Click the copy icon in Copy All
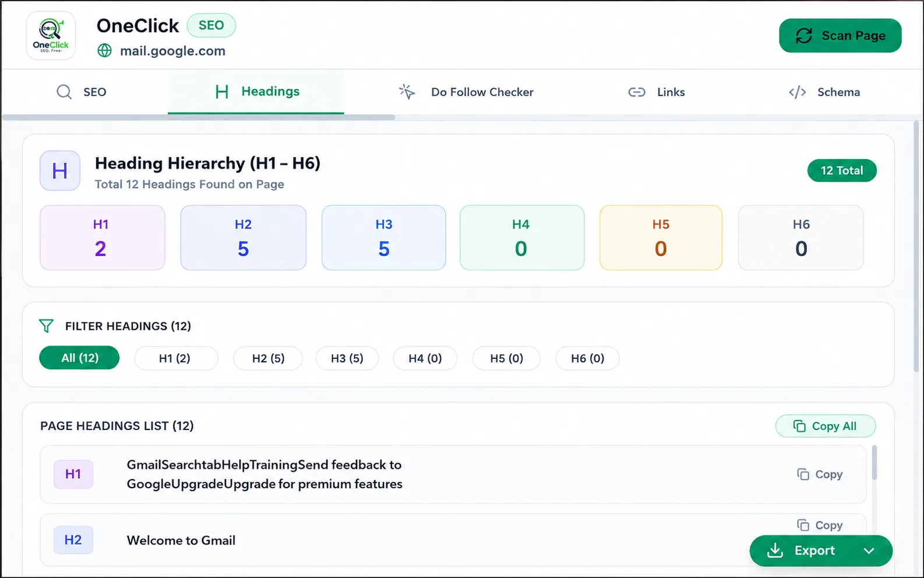This screenshot has width=924, height=578. (799, 426)
